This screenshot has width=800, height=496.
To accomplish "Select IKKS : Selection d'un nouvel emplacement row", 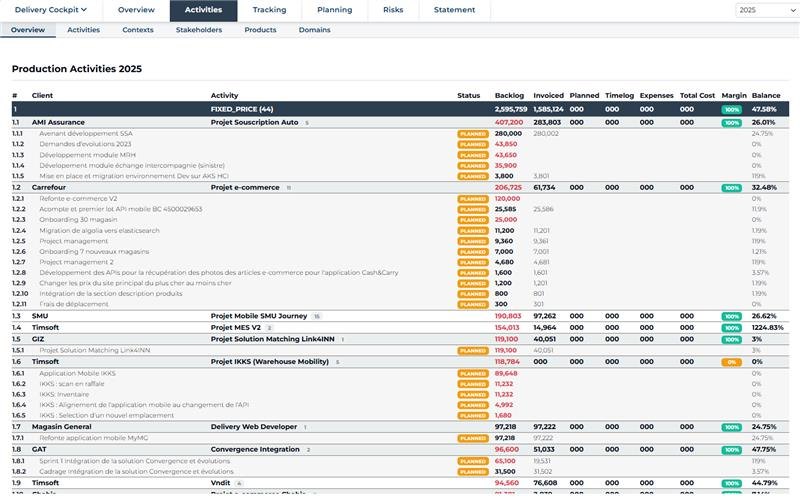I will pyautogui.click(x=400, y=415).
